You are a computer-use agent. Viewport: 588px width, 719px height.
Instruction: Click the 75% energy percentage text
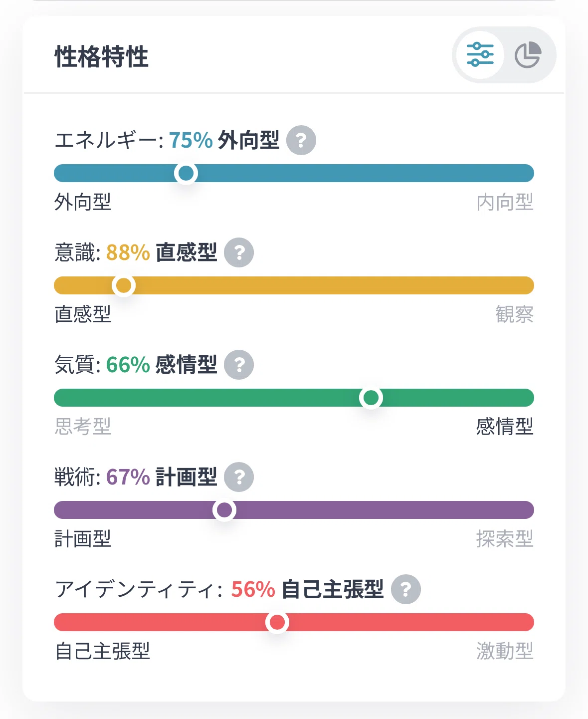191,140
